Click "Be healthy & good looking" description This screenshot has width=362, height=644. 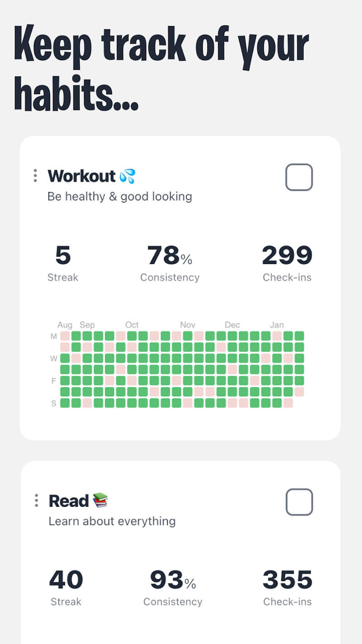click(120, 197)
